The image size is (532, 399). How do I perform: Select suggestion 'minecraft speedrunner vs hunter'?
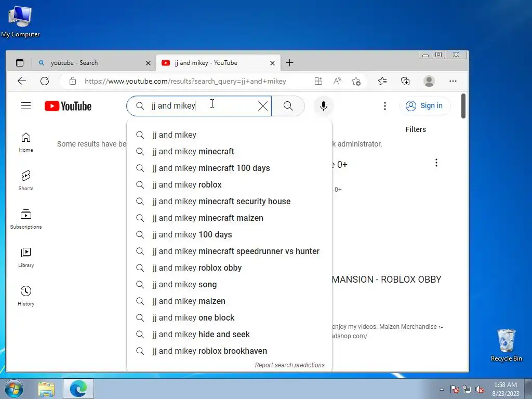[x=229, y=251]
